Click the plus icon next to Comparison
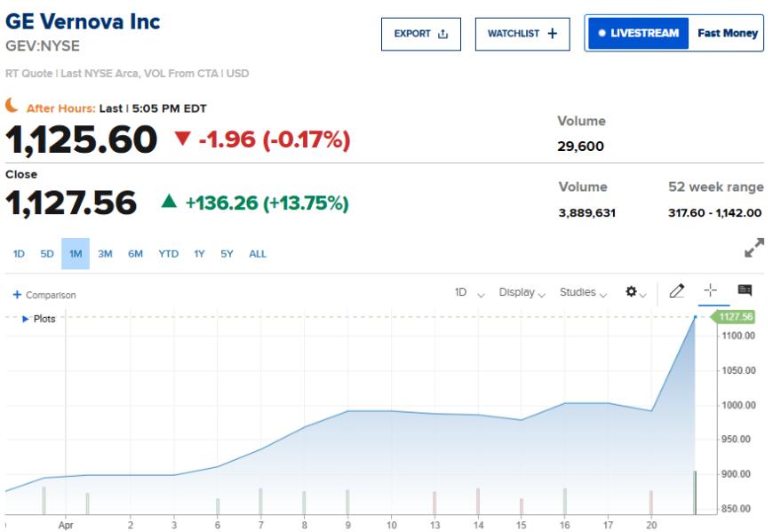 click(17, 295)
